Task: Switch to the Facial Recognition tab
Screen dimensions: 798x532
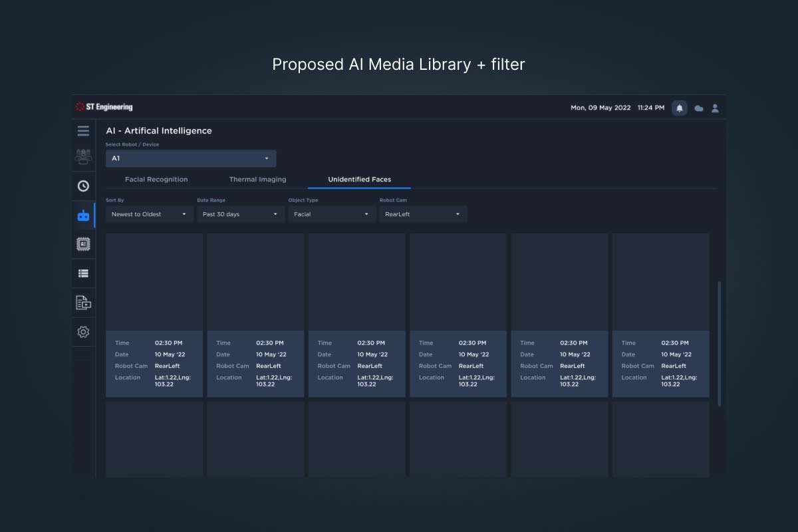Action: tap(156, 180)
